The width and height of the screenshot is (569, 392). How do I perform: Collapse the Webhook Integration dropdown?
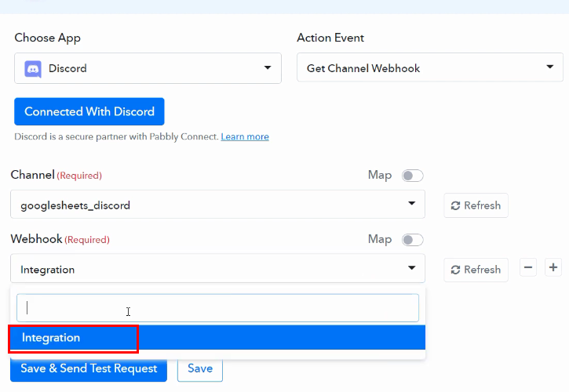point(217,268)
